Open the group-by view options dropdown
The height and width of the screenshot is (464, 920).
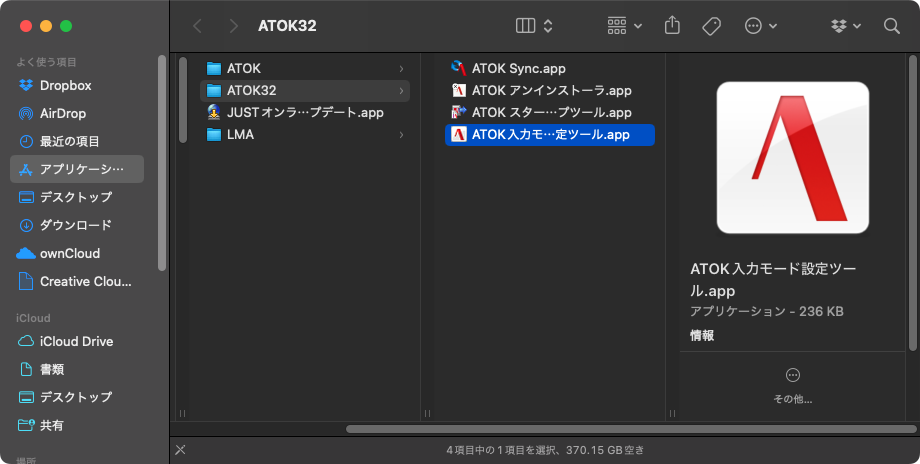click(x=624, y=26)
